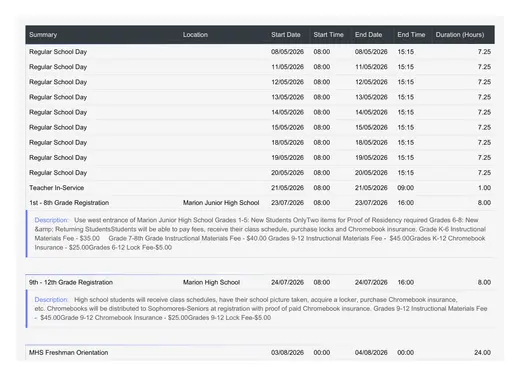Click the Description label under 9th - 12th Grade Registration
The height and width of the screenshot is (368, 520).
51,300
